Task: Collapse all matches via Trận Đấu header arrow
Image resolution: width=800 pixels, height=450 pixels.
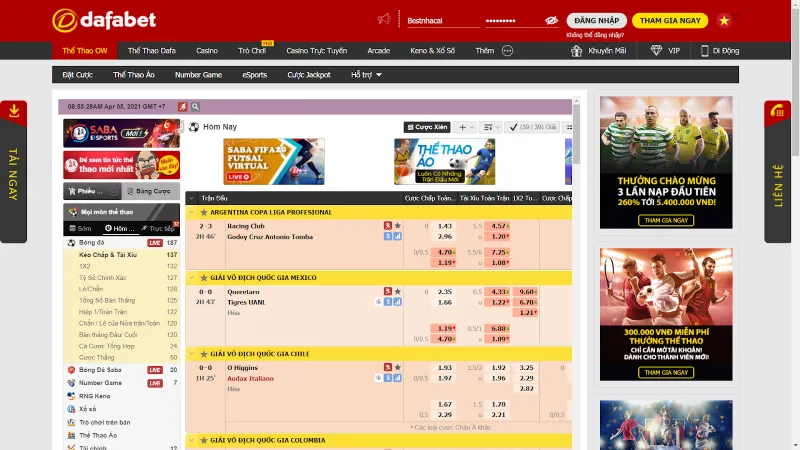Action: [191, 198]
